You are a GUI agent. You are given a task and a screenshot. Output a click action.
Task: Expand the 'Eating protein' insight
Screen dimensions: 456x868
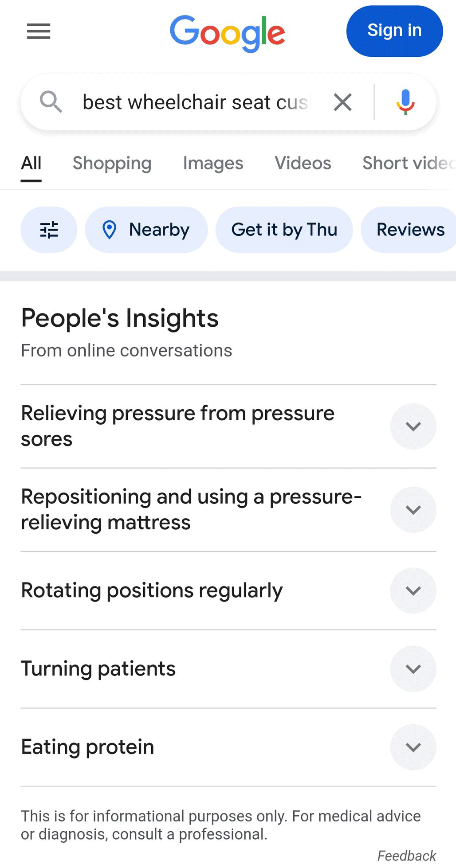click(413, 747)
